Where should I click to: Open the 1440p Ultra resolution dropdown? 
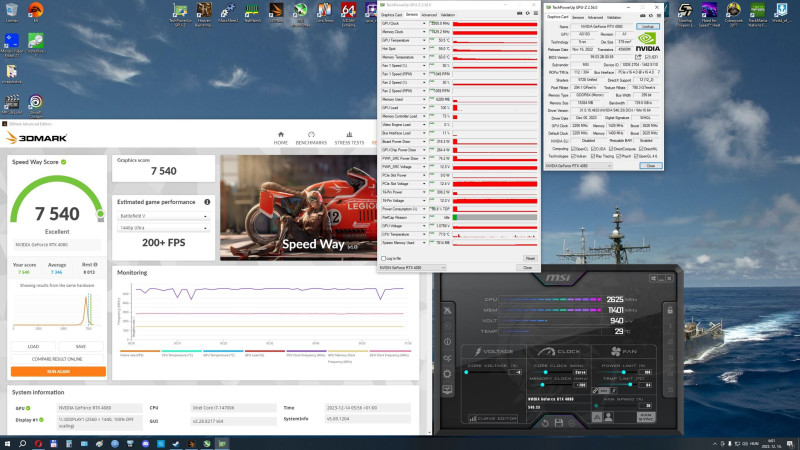[x=163, y=228]
